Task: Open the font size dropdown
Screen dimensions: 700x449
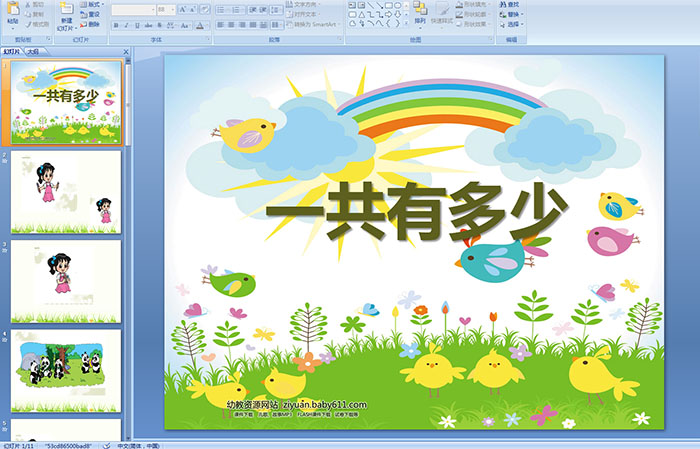Action: [x=173, y=10]
